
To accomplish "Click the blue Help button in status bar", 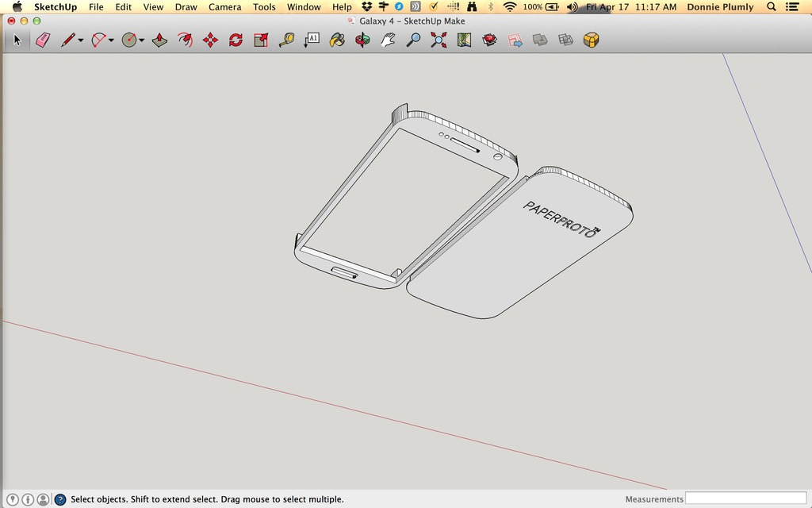I will point(59,499).
